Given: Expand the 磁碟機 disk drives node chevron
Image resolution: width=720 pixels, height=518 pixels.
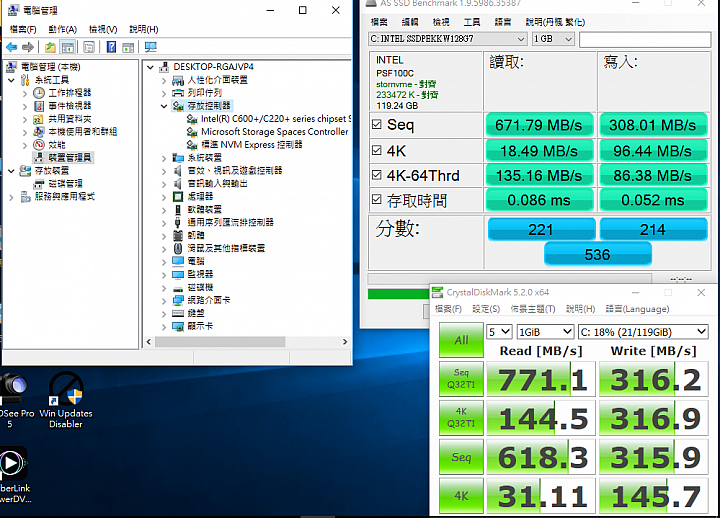Looking at the screenshot, I should click(164, 288).
